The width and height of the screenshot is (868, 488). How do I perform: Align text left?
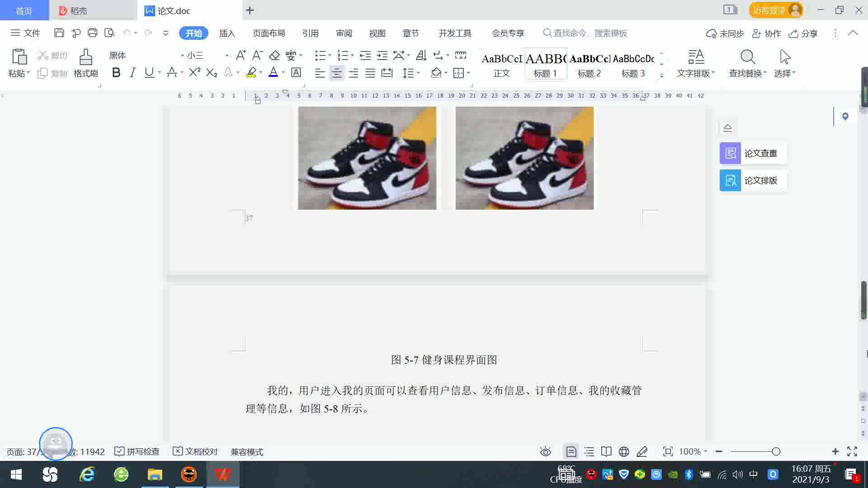(320, 73)
